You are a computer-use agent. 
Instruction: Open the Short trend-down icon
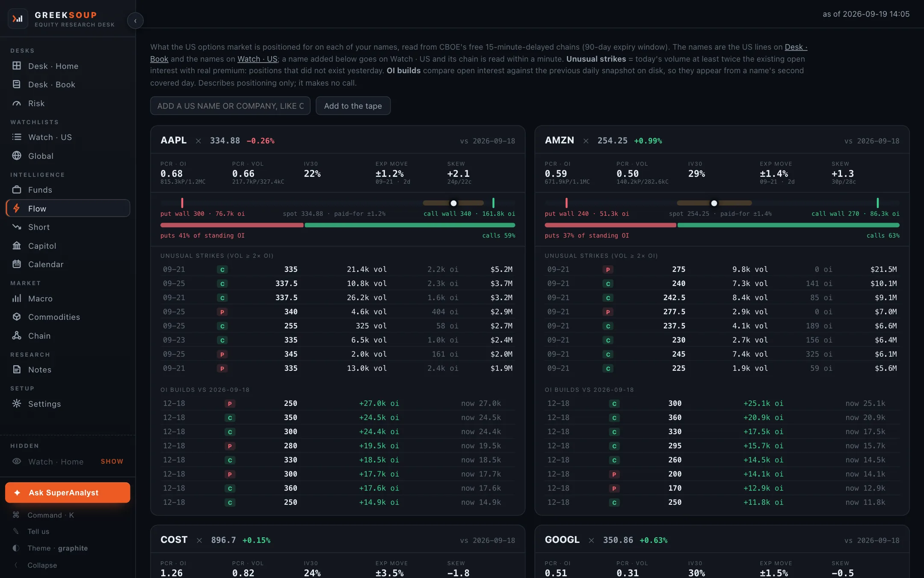coord(17,227)
